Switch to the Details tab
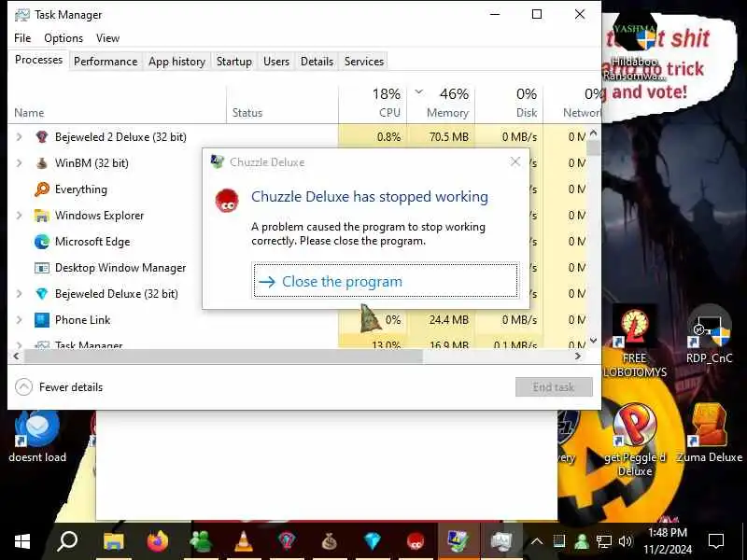The image size is (747, 560). pyautogui.click(x=317, y=62)
